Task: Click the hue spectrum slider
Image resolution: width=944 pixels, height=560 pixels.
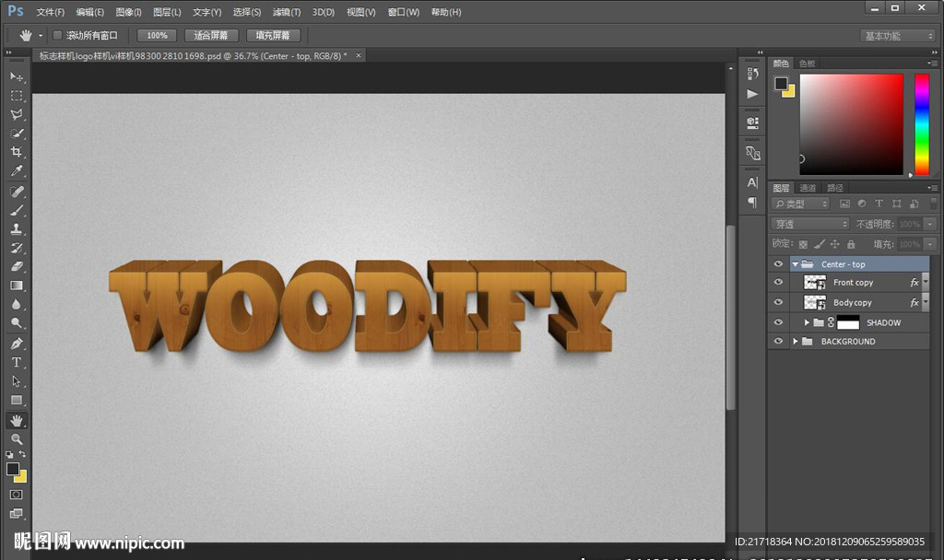Action: 922,124
